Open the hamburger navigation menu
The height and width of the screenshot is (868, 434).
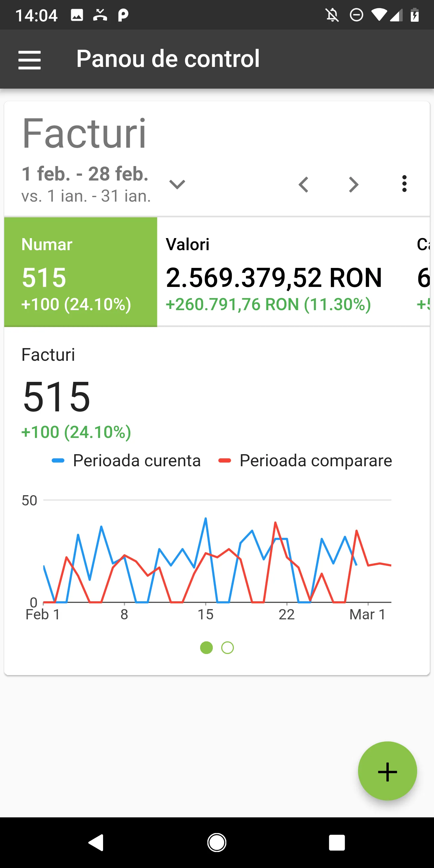tap(30, 60)
